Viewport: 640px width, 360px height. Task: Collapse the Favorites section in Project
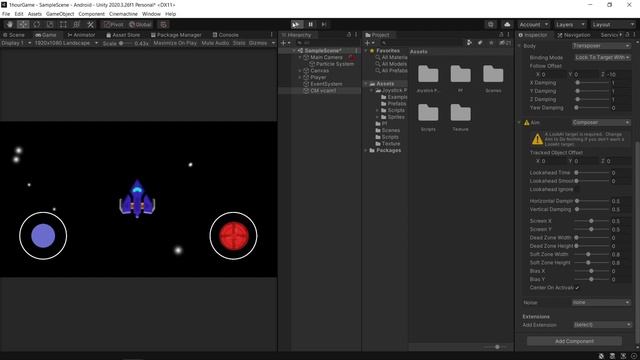(x=366, y=51)
